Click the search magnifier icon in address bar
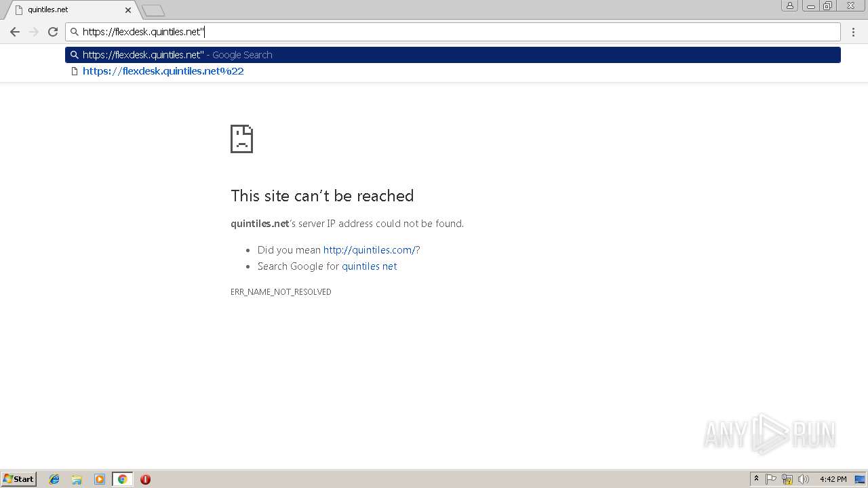This screenshot has height=488, width=868. coord(75,32)
